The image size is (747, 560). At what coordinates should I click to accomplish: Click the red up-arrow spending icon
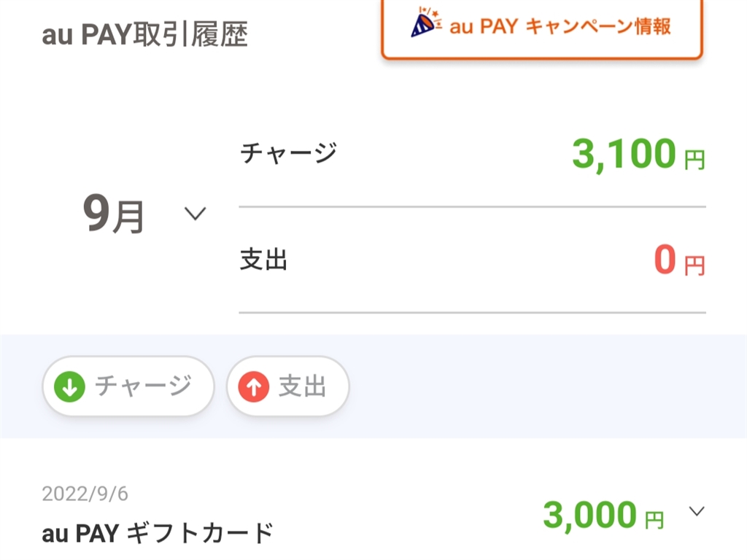[253, 387]
